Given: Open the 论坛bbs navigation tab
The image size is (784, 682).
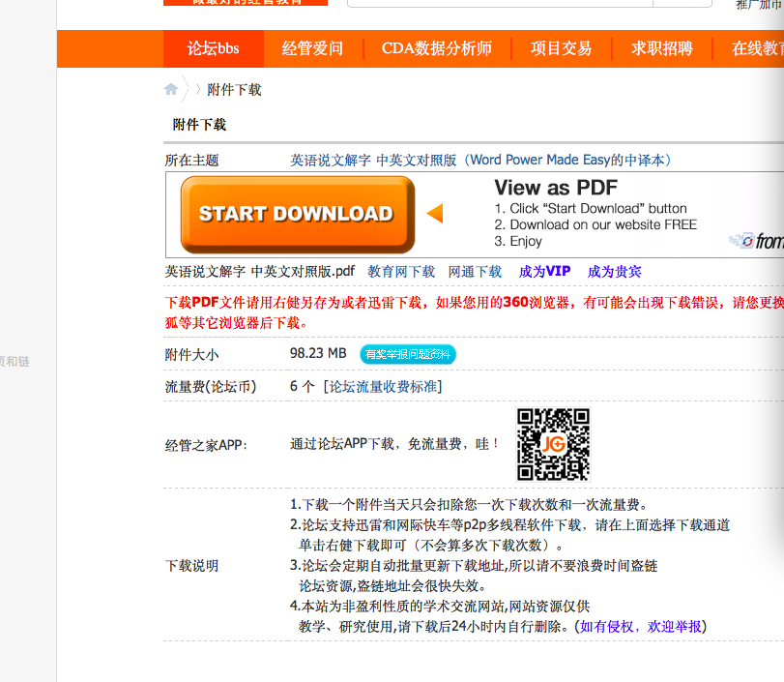Looking at the screenshot, I should pos(214,48).
